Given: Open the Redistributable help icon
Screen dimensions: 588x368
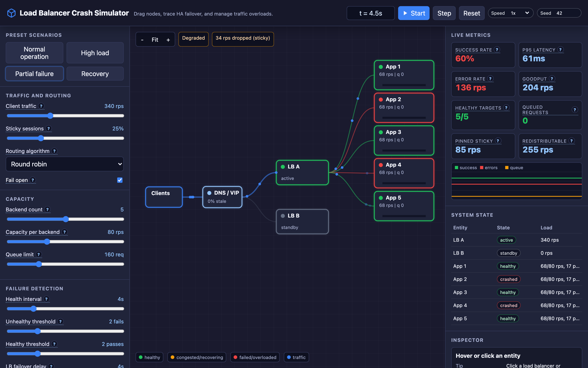Looking at the screenshot, I should point(572,141).
